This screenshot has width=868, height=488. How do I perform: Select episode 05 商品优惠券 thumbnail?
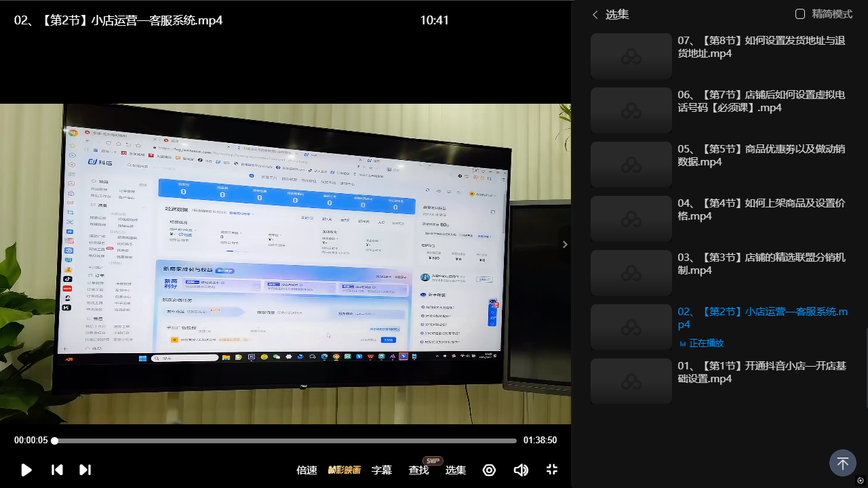(631, 165)
